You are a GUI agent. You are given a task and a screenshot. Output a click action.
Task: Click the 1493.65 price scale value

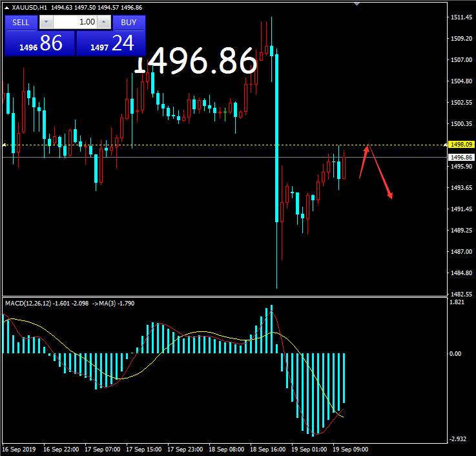click(461, 187)
